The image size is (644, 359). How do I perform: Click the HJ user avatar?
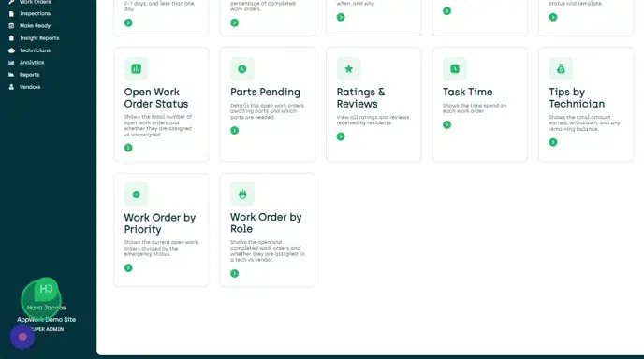click(x=46, y=290)
